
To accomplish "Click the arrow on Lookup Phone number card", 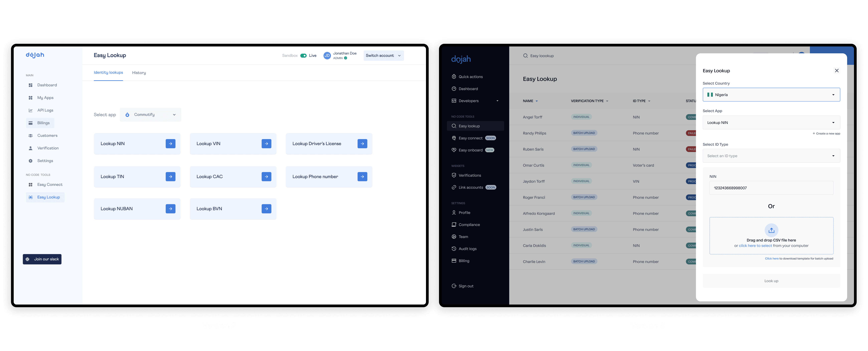I will tap(362, 177).
